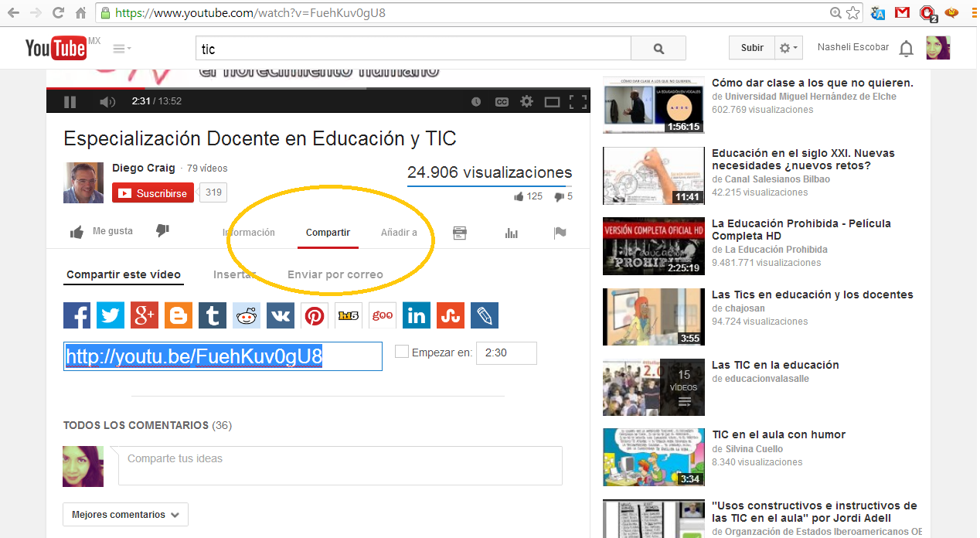This screenshot has height=538, width=980.
Task: Open Cómo dar clase a los que no quieren
Action: click(x=812, y=83)
